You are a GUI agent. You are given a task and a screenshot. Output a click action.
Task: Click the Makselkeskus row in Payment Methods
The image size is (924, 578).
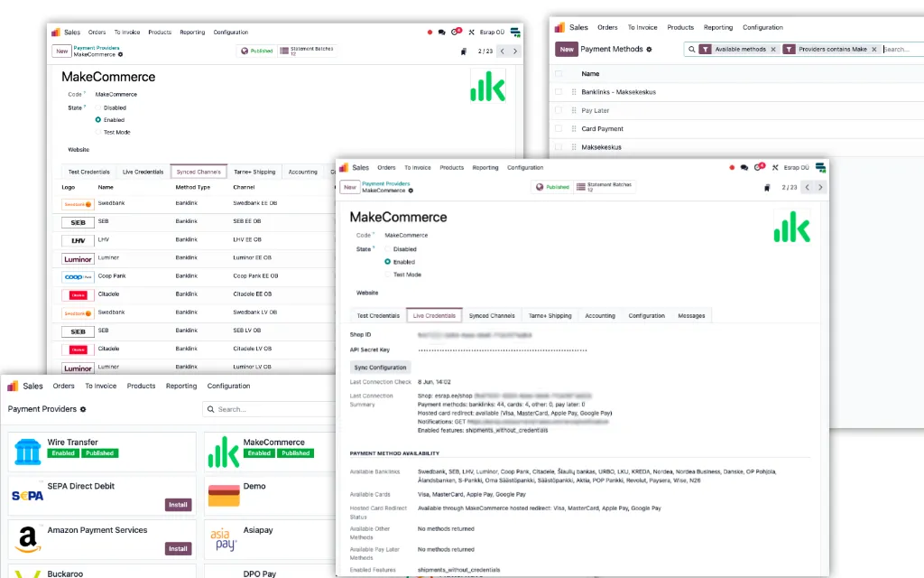(x=736, y=147)
